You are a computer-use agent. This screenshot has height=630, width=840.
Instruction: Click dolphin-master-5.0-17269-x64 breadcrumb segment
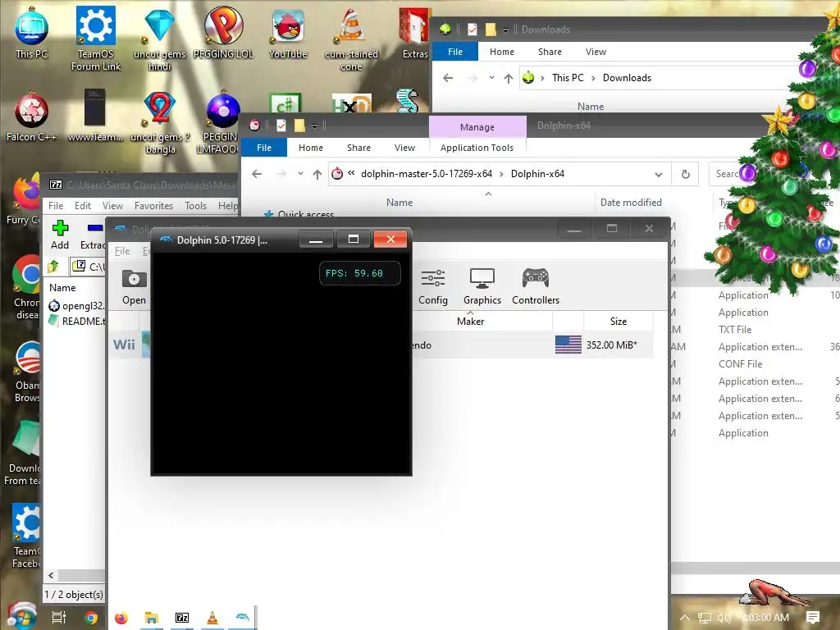point(427,174)
